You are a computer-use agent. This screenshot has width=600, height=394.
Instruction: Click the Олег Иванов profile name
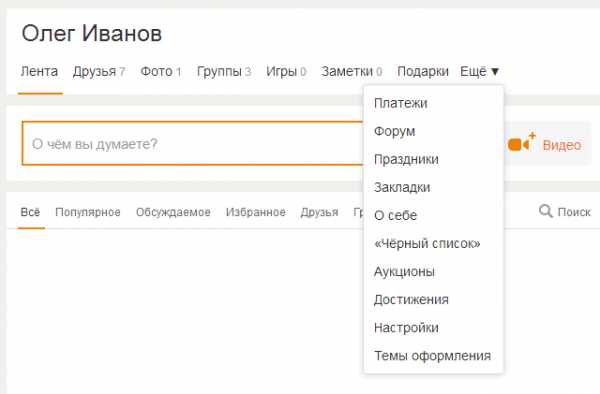(92, 33)
